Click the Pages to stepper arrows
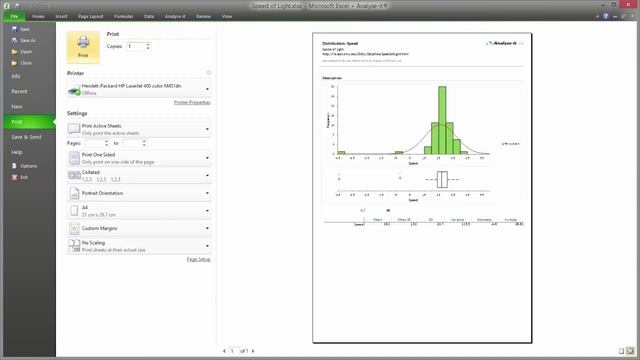 [144, 143]
